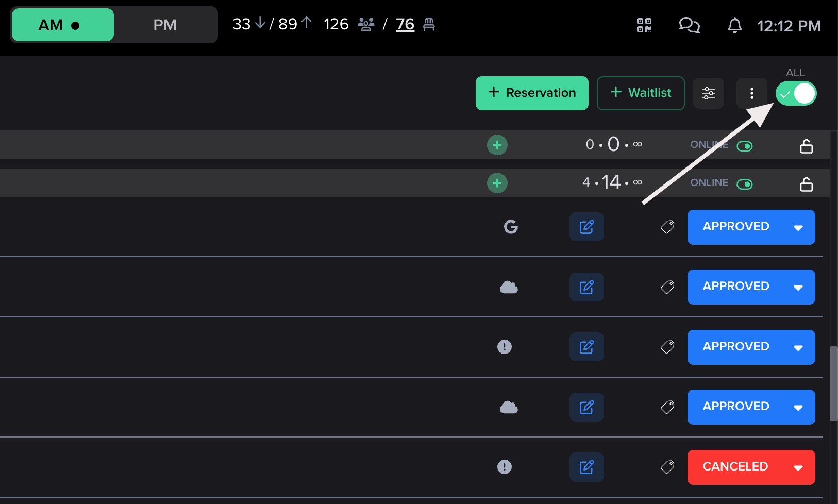Click the vertical scrollbar thumb on the right
This screenshot has height=504, width=838.
pos(833,384)
